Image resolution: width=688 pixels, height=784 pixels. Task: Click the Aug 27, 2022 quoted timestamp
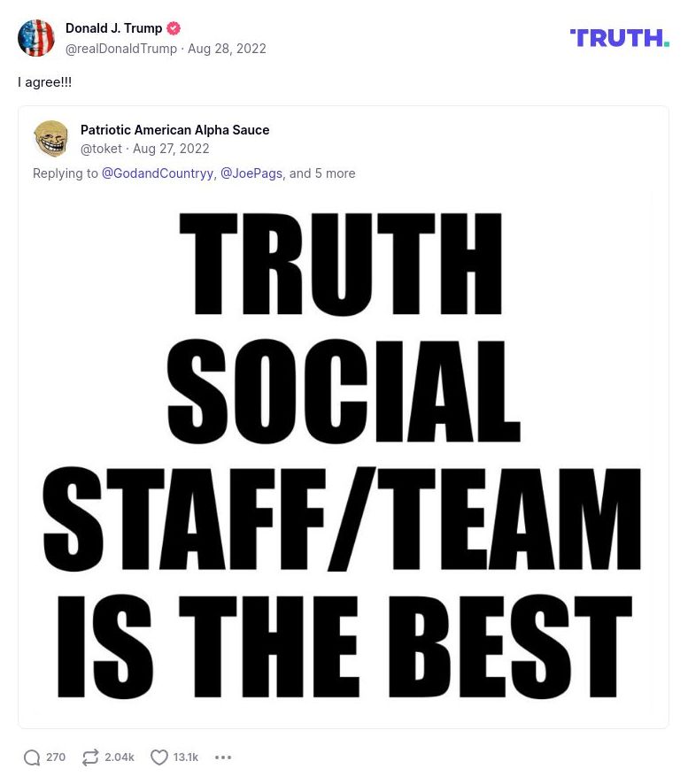coord(171,149)
